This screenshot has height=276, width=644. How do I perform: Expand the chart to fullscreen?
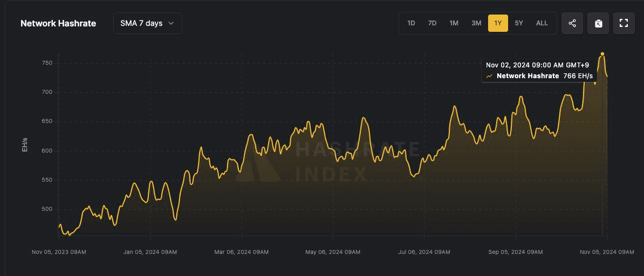pos(624,23)
